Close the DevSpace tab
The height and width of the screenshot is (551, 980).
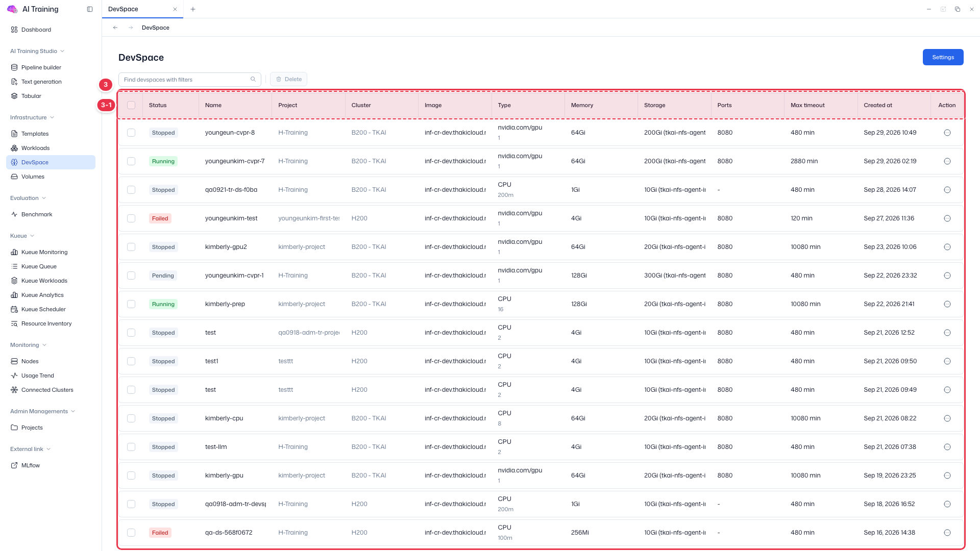(x=175, y=9)
